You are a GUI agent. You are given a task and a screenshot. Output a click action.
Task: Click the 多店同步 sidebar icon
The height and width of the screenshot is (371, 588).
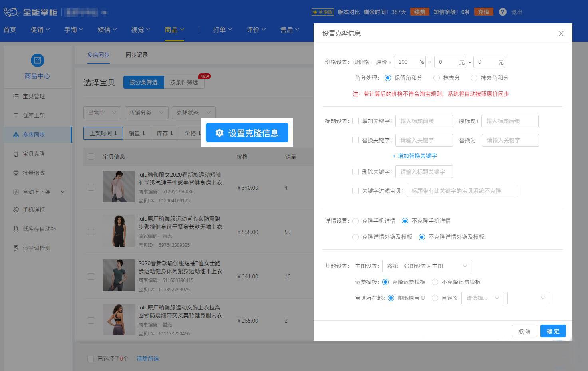[16, 135]
